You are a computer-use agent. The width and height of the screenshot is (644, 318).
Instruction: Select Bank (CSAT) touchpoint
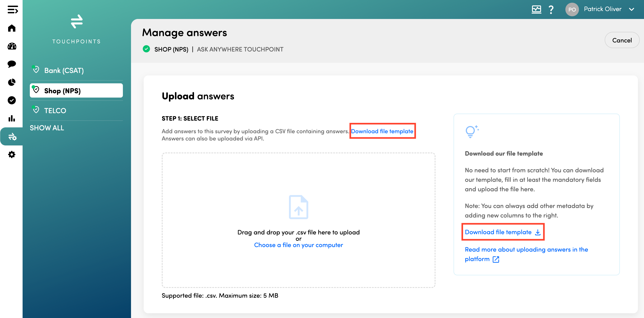pyautogui.click(x=64, y=70)
